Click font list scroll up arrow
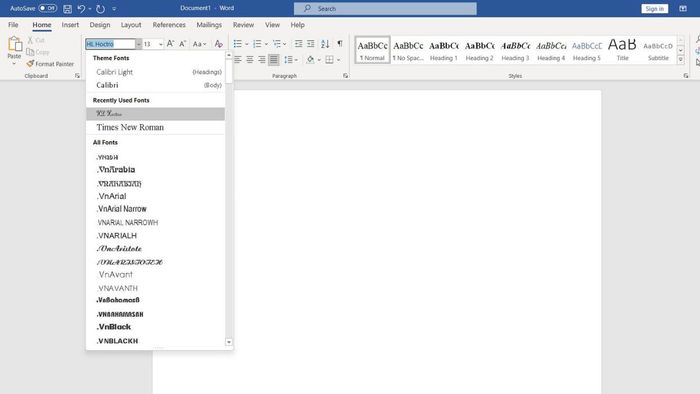The width and height of the screenshot is (700, 394). [229, 55]
